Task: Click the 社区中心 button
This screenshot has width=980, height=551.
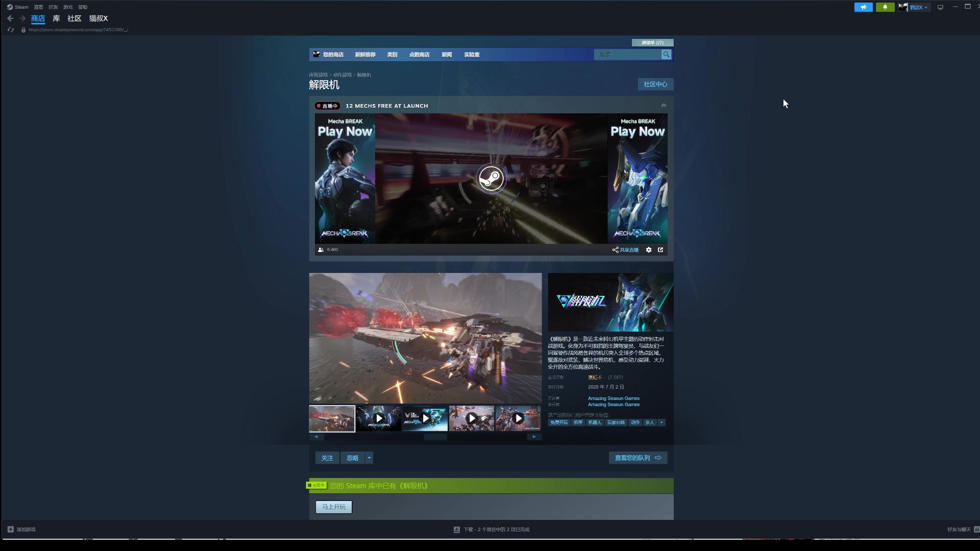Action: (x=655, y=84)
